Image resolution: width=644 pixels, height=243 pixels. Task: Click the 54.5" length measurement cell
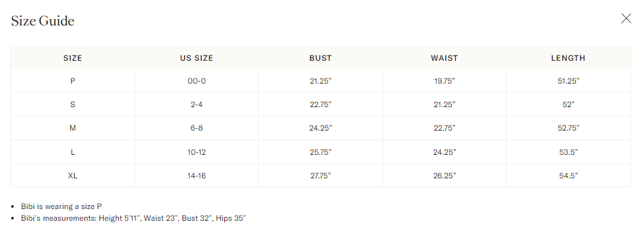568,176
